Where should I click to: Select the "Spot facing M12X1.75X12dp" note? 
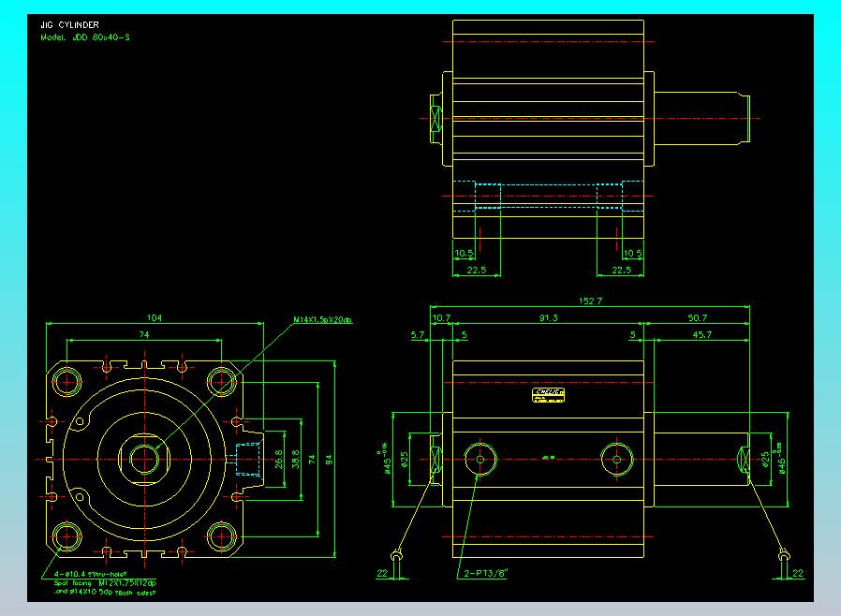point(105,582)
